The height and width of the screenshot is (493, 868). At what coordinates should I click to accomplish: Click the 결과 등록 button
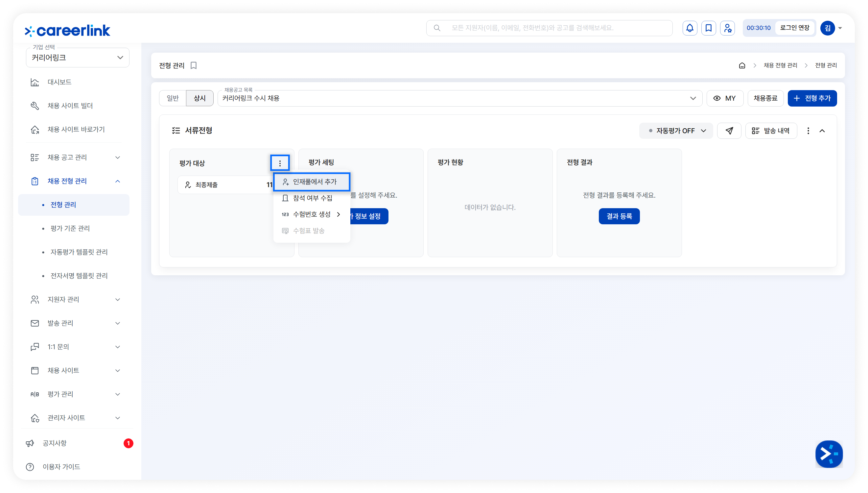point(619,216)
